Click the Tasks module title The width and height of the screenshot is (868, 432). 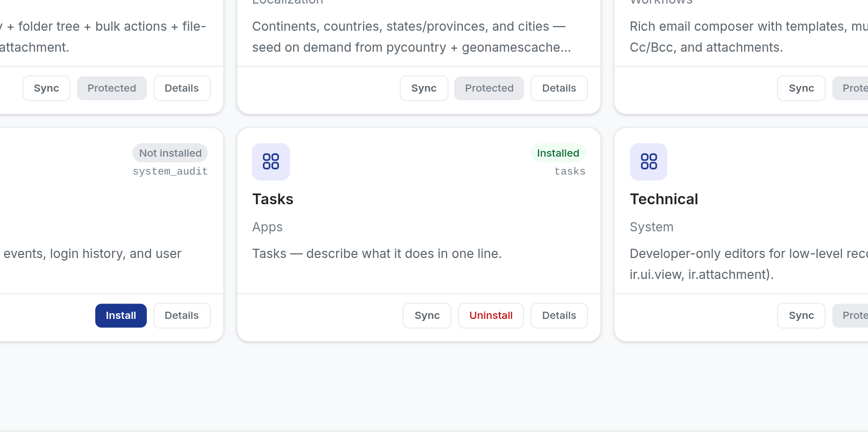pyautogui.click(x=273, y=199)
